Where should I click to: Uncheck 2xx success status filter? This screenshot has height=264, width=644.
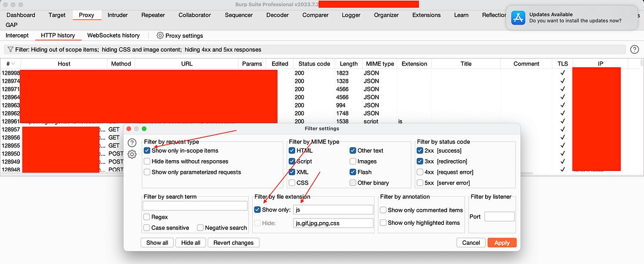tap(420, 151)
